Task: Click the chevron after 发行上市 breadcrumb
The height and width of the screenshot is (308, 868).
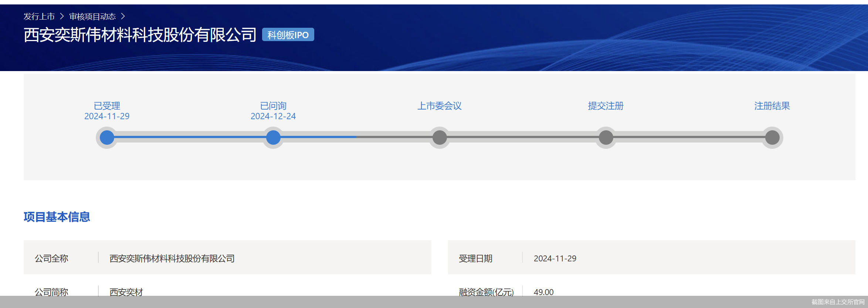Action: pyautogui.click(x=62, y=17)
